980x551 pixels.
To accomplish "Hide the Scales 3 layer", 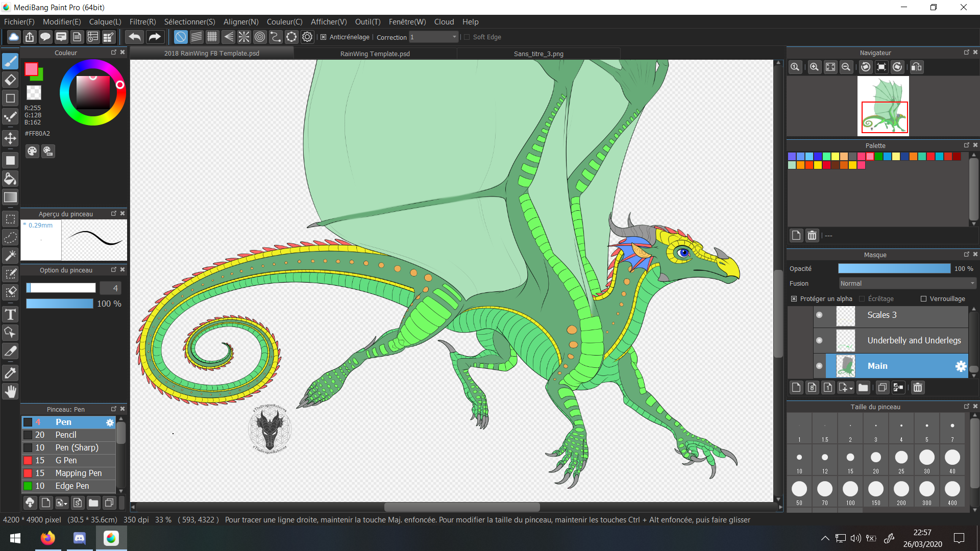I will [819, 315].
